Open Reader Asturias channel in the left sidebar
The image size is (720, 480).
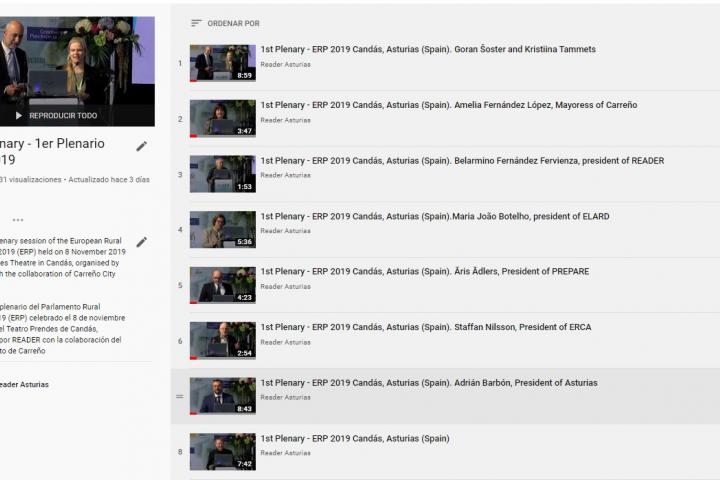[x=22, y=385]
